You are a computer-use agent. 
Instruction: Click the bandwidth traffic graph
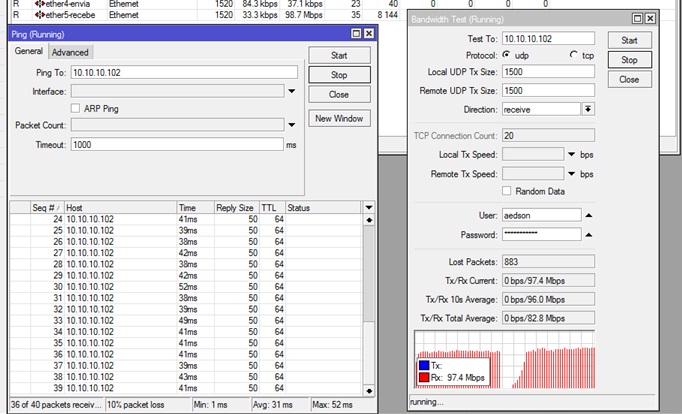pyautogui.click(x=505, y=360)
